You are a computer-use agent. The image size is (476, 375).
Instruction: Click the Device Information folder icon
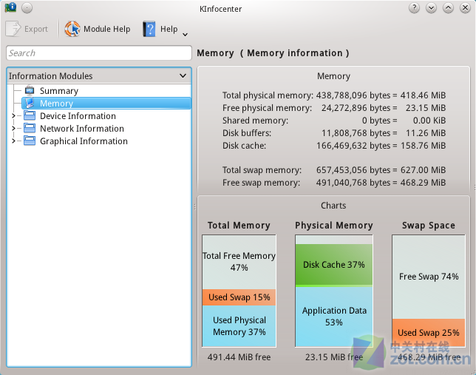pos(30,116)
